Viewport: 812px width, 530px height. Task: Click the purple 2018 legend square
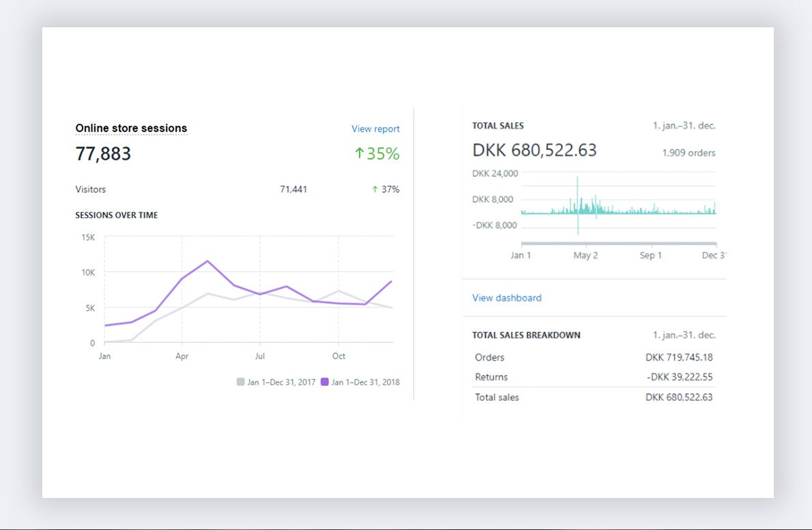coord(324,382)
